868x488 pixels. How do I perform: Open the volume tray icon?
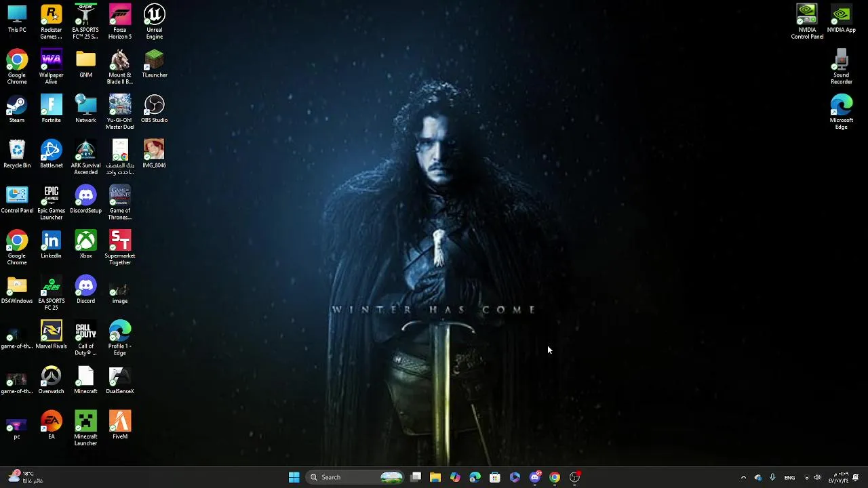tap(817, 477)
